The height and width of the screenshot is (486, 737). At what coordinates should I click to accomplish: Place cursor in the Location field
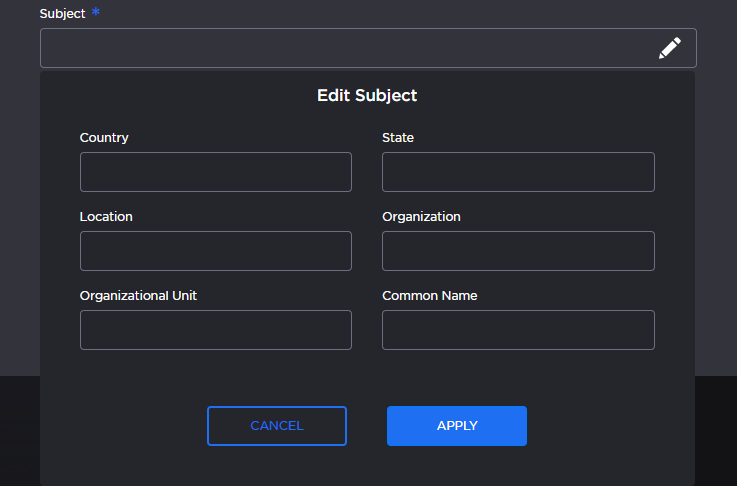tap(216, 251)
